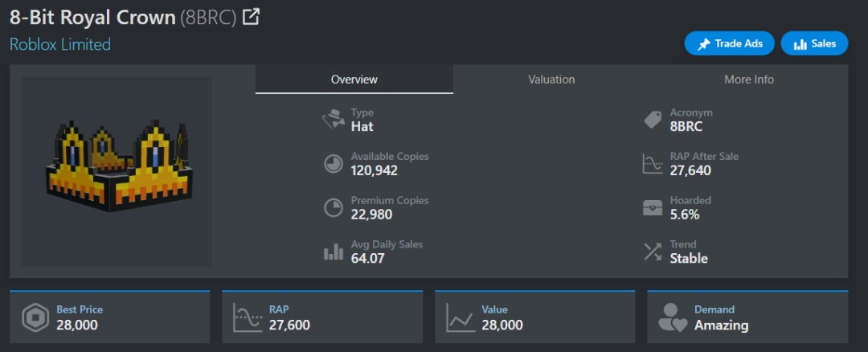Click the hat icon next to Type

(x=334, y=120)
